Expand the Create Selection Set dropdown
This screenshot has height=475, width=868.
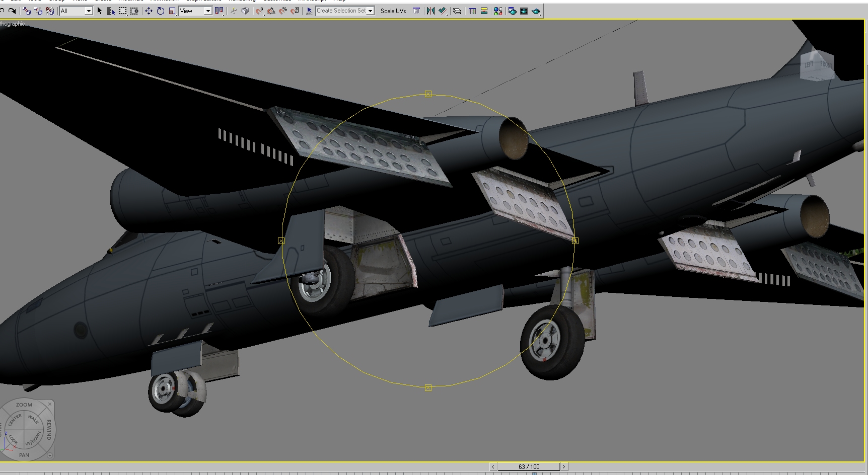(345, 11)
